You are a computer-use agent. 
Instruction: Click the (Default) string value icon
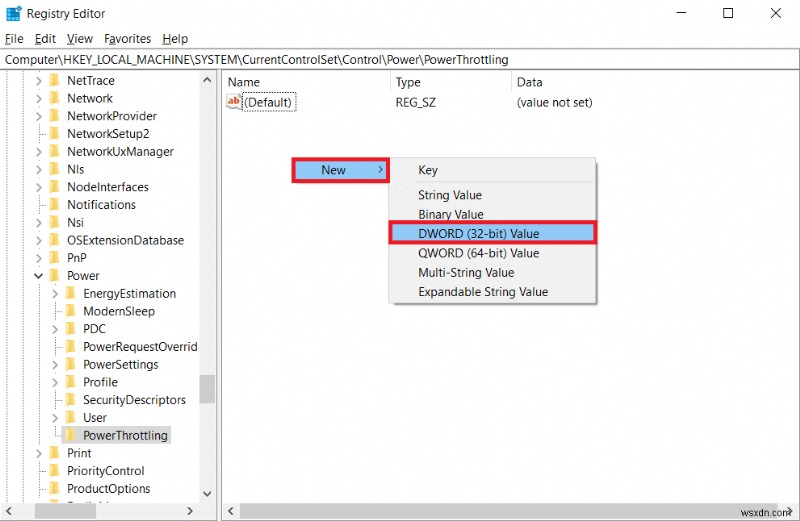235,102
